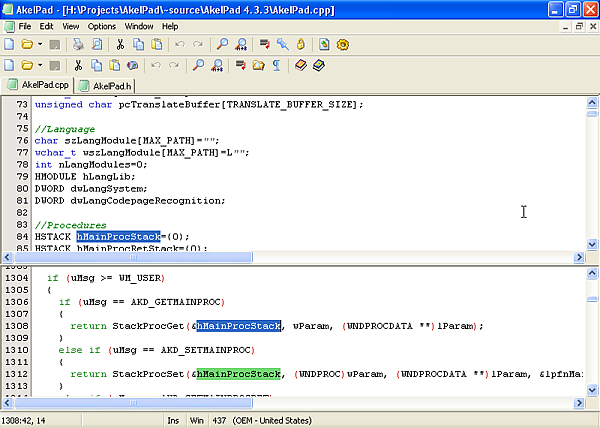Click the blue book icon
Image resolution: width=600 pixels, height=428 pixels.
point(319,65)
